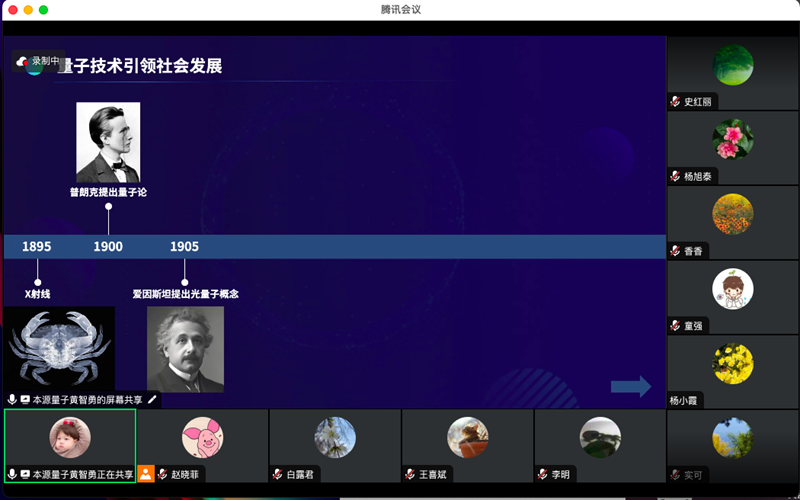Click 李明's muted microphone icon

tap(543, 474)
